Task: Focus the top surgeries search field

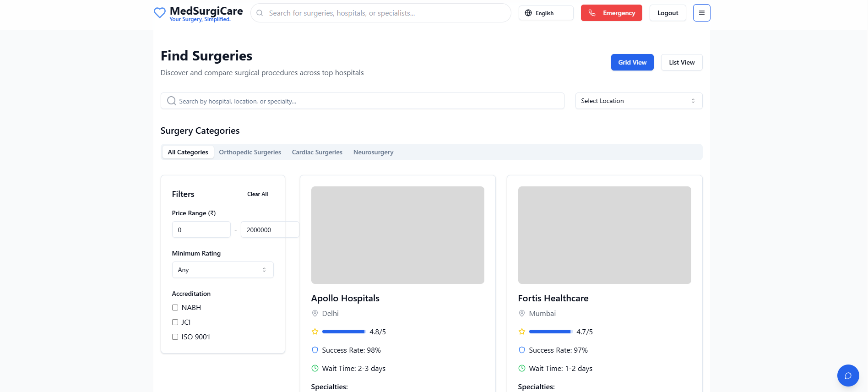Action: [381, 13]
